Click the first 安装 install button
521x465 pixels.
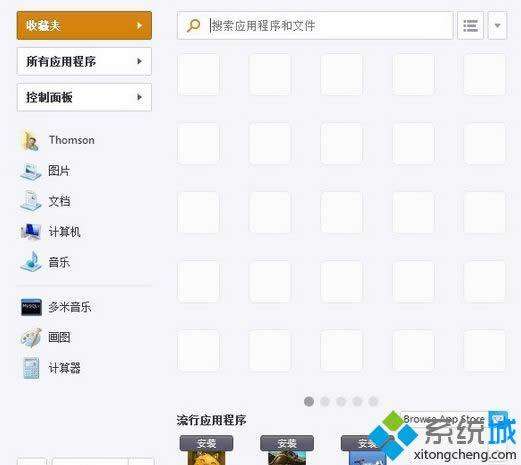pyautogui.click(x=206, y=443)
